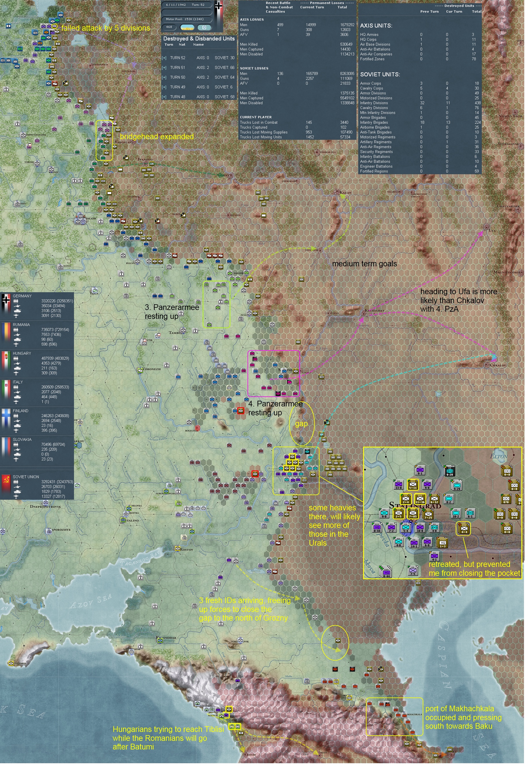Click the Nat column header
The width and height of the screenshot is (532, 775).
[x=182, y=45]
